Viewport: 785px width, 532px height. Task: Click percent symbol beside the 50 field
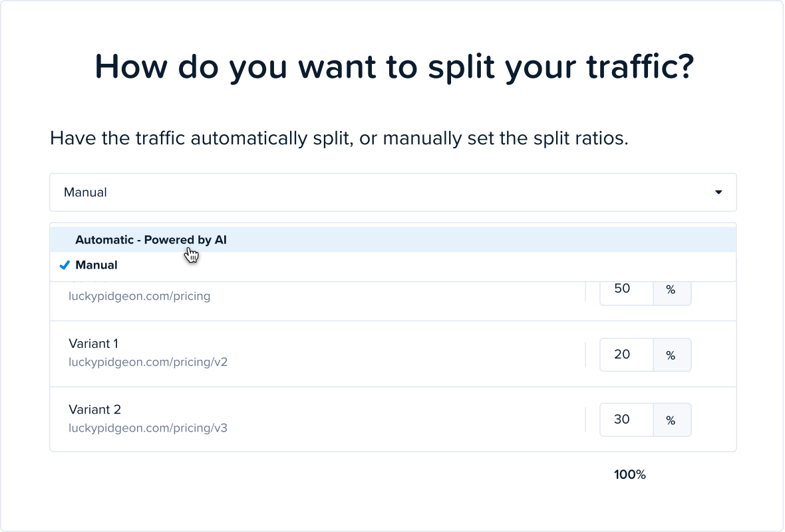coord(672,289)
